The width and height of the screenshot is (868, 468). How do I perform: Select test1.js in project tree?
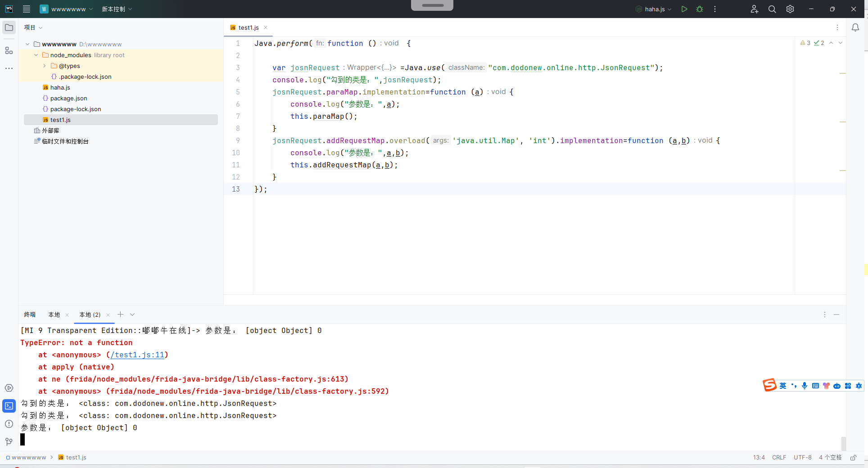(x=121, y=120)
